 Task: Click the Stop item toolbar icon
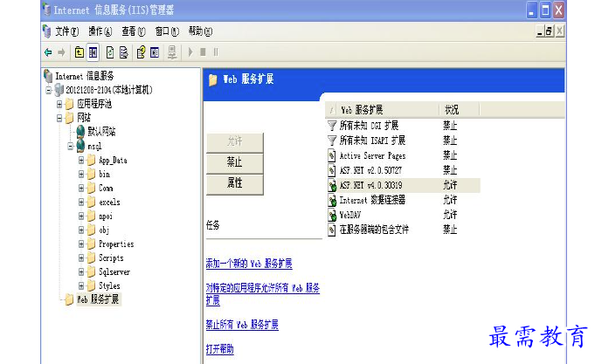[x=203, y=52]
